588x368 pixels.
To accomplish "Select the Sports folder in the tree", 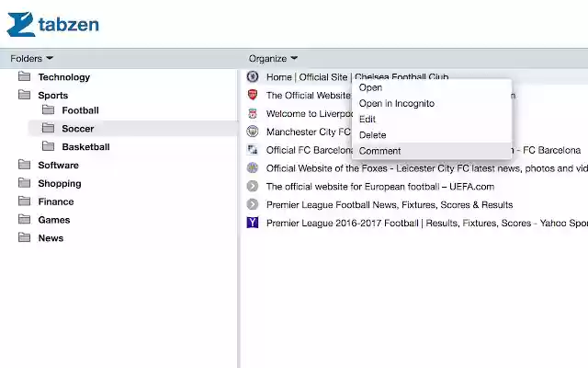I will point(53,96).
